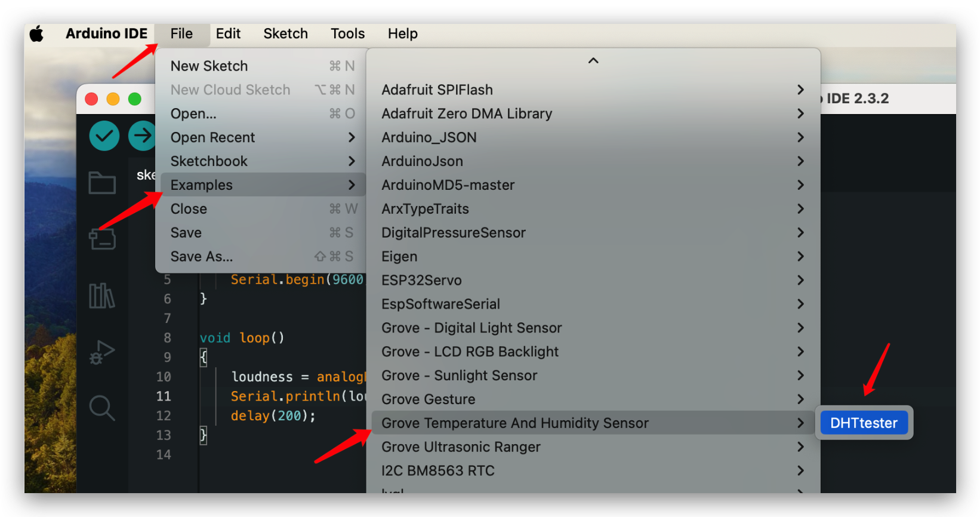Open the Search sidebar icon

[102, 408]
